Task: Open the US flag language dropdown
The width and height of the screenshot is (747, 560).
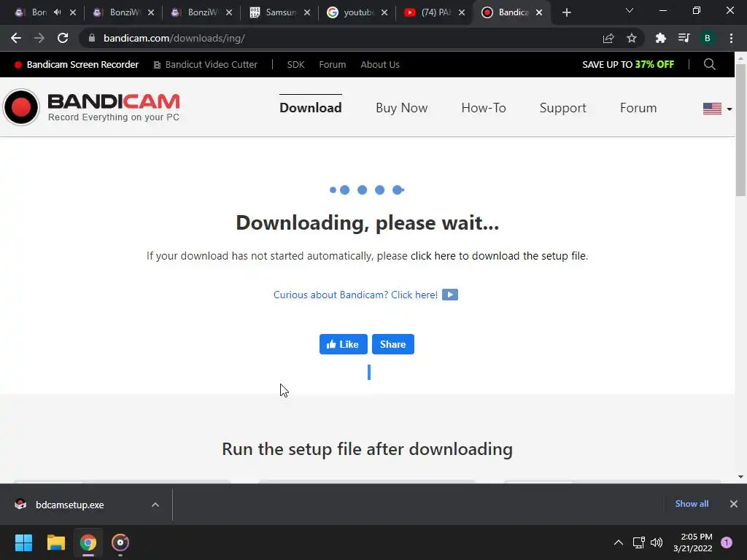Action: [x=718, y=109]
